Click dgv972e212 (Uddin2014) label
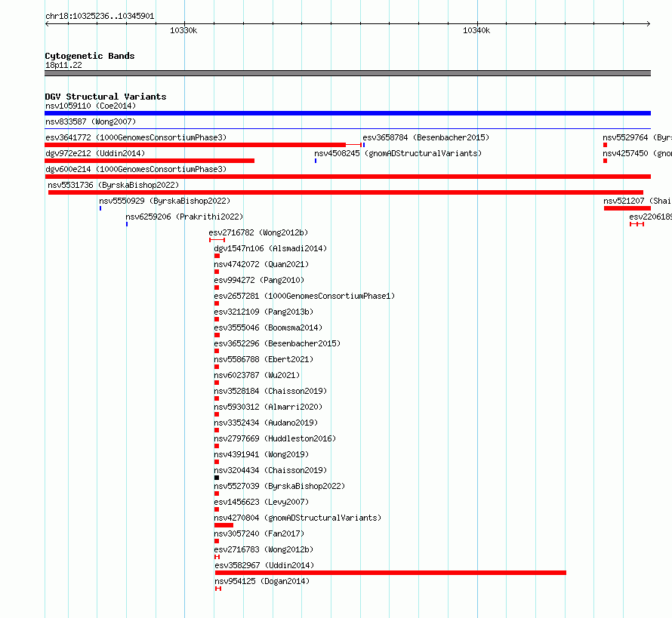Image resolution: width=672 pixels, height=618 pixels. coord(95,153)
